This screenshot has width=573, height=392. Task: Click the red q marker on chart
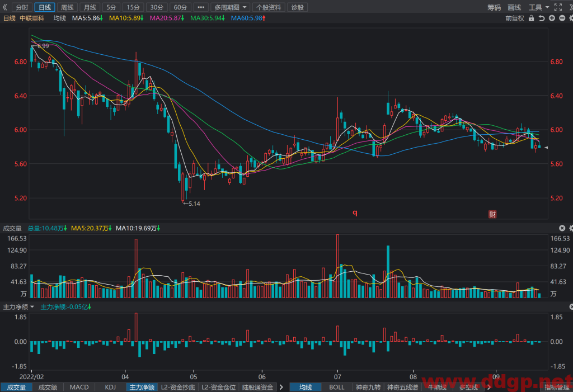coord(355,212)
